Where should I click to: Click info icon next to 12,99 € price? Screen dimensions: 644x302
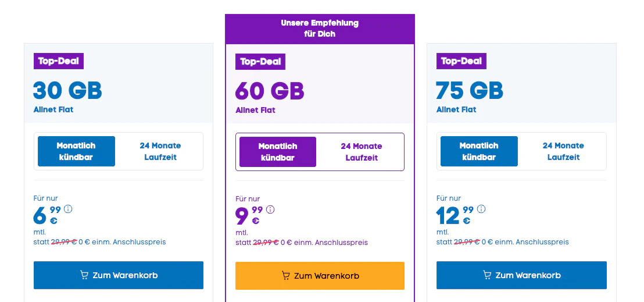coord(481,209)
